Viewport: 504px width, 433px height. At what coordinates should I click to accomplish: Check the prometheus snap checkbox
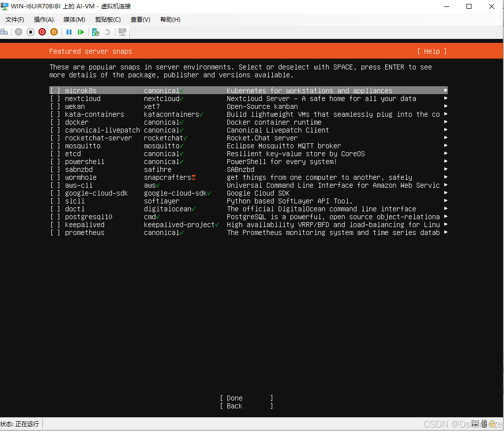point(55,233)
